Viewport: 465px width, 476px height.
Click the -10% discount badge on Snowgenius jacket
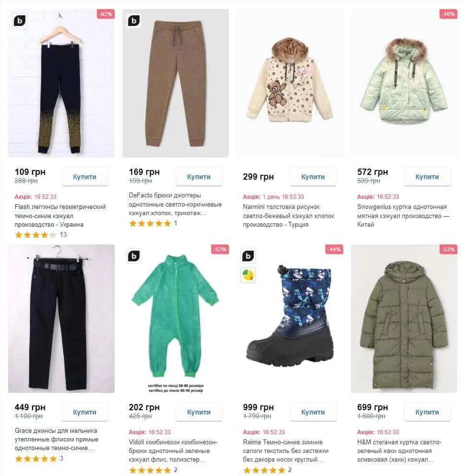tap(448, 14)
